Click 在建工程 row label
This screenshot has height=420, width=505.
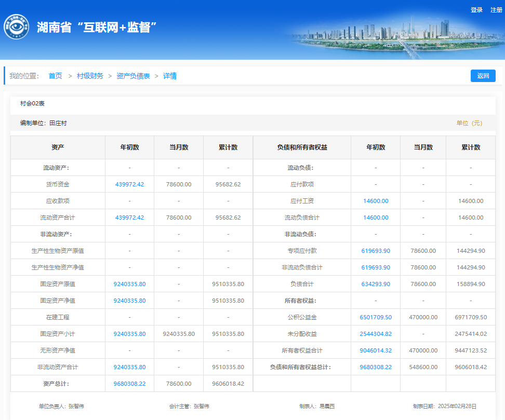pos(58,317)
